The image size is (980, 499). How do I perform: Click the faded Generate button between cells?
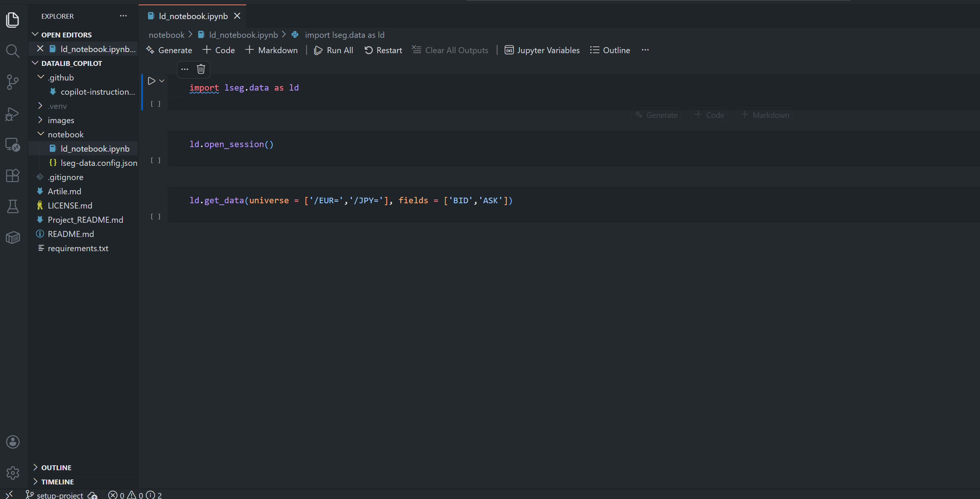657,115
